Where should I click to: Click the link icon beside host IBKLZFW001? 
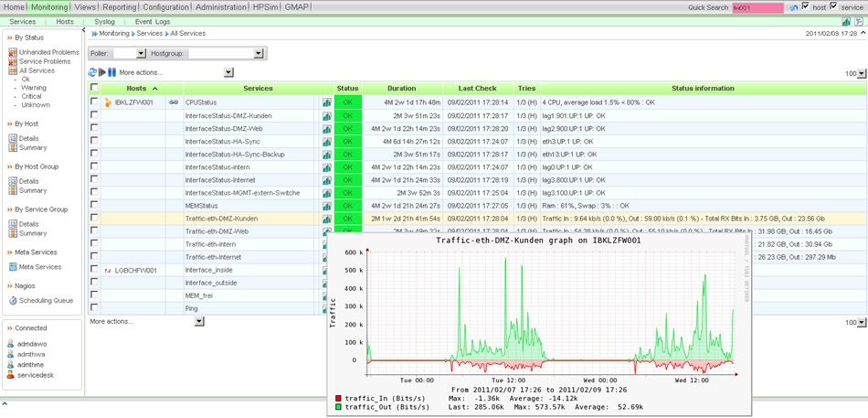[x=173, y=102]
